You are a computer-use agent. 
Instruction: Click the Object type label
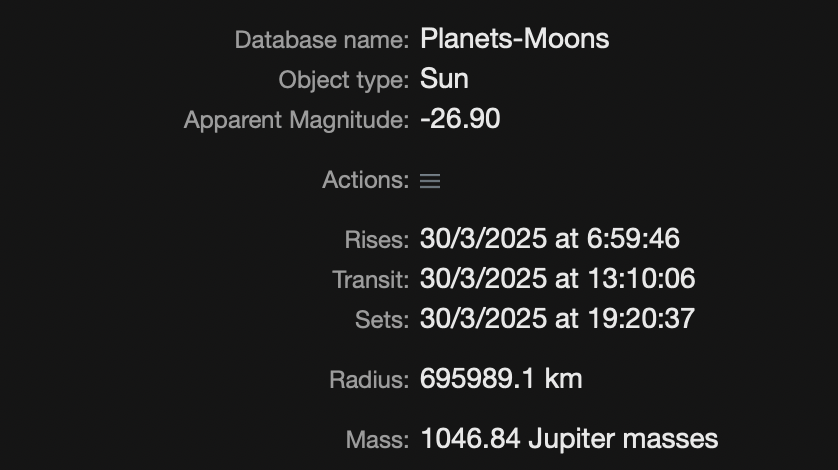coord(343,80)
